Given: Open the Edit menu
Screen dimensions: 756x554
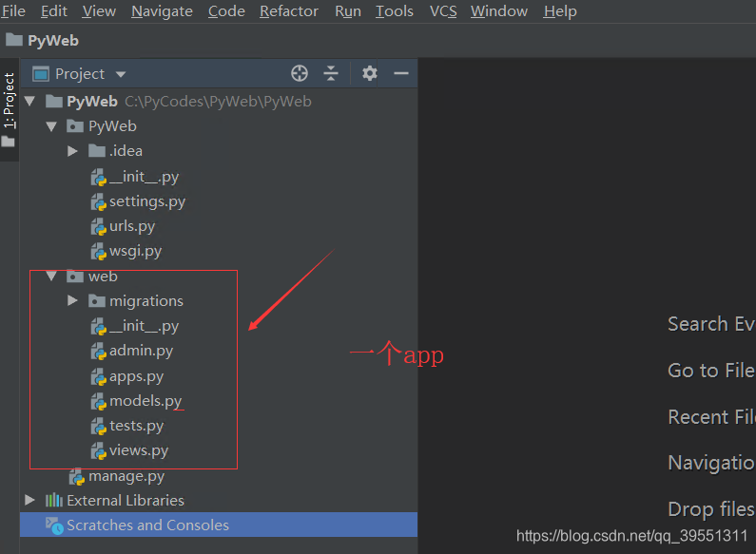Looking at the screenshot, I should (x=53, y=11).
